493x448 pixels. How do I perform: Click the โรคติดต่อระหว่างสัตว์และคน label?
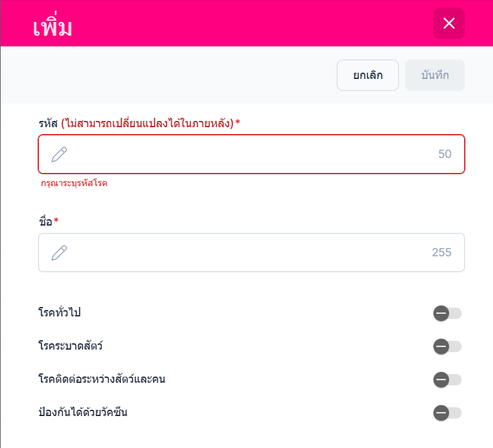click(x=102, y=379)
